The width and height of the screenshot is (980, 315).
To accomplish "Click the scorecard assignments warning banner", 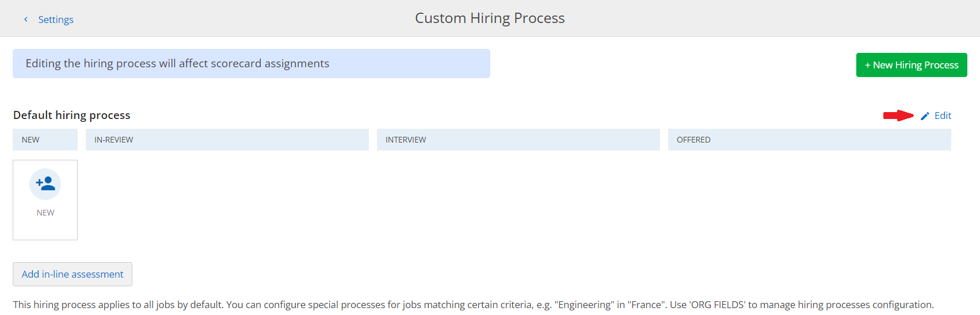I will [x=251, y=63].
